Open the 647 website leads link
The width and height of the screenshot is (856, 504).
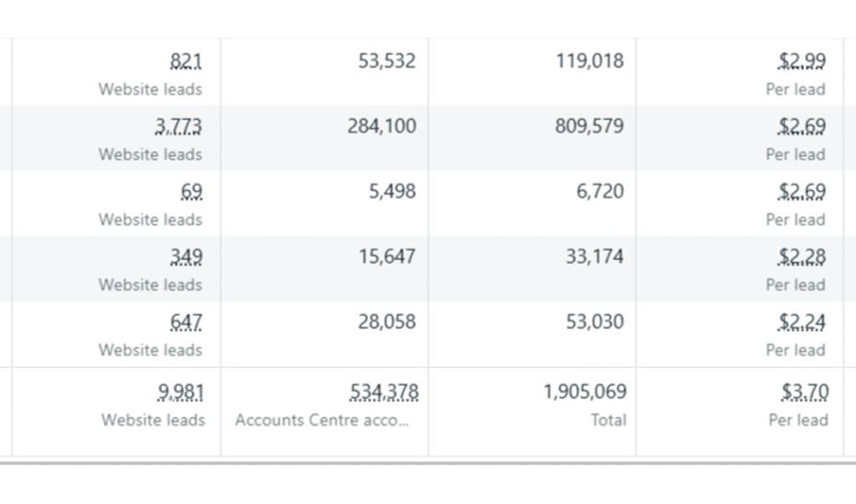click(x=186, y=322)
